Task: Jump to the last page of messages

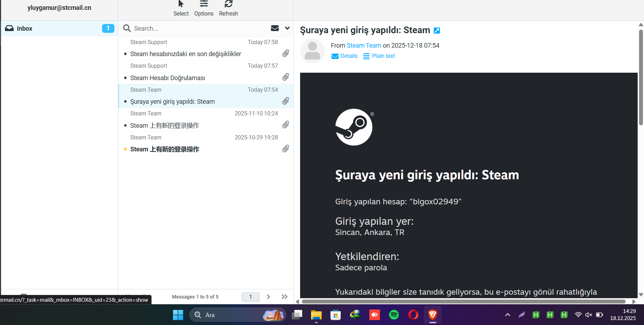Action: click(285, 297)
